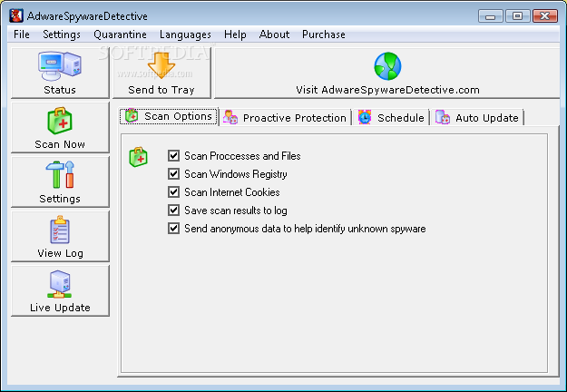The width and height of the screenshot is (567, 392).
Task: Click the Send to Tray button label
Action: coord(161,90)
